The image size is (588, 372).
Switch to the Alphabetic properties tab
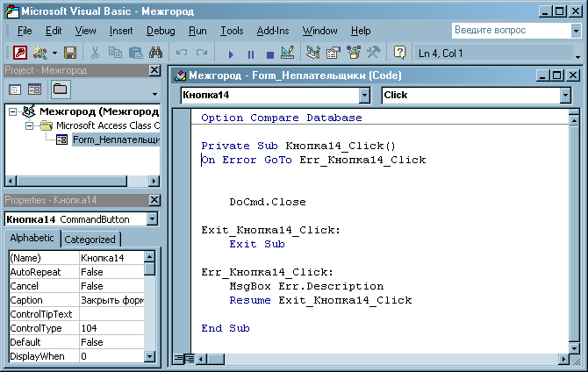32,238
